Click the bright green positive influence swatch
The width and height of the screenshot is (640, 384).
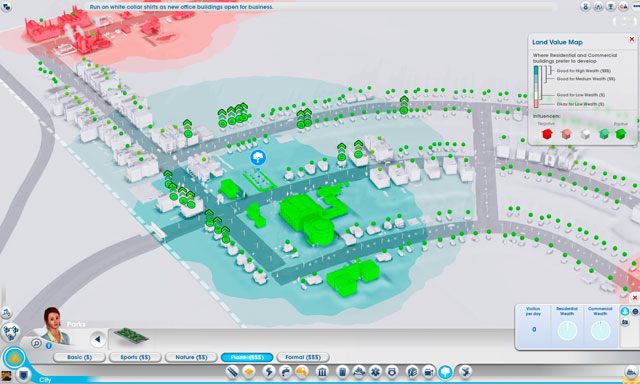tap(621, 134)
